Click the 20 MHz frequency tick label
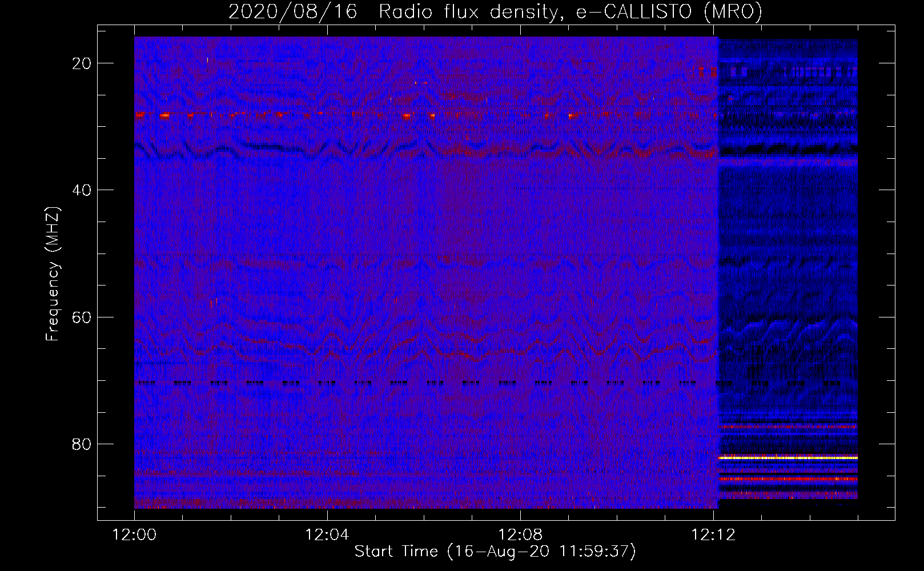The image size is (924, 571). tap(82, 63)
